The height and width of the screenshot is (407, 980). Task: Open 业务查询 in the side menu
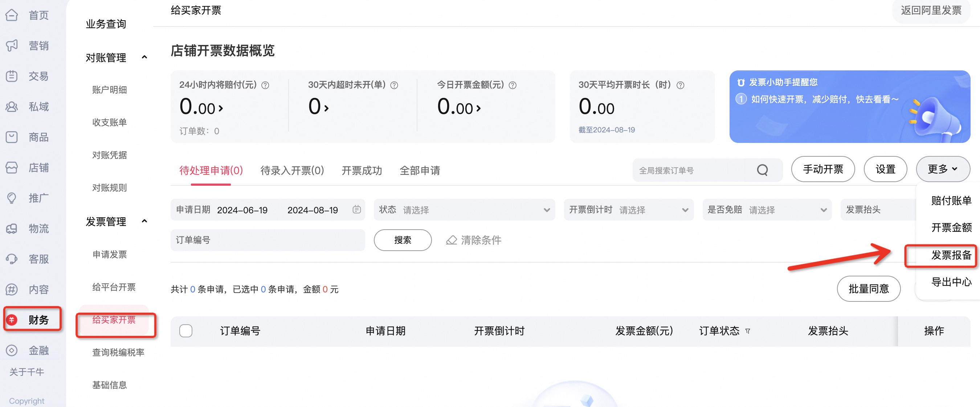coord(106,24)
